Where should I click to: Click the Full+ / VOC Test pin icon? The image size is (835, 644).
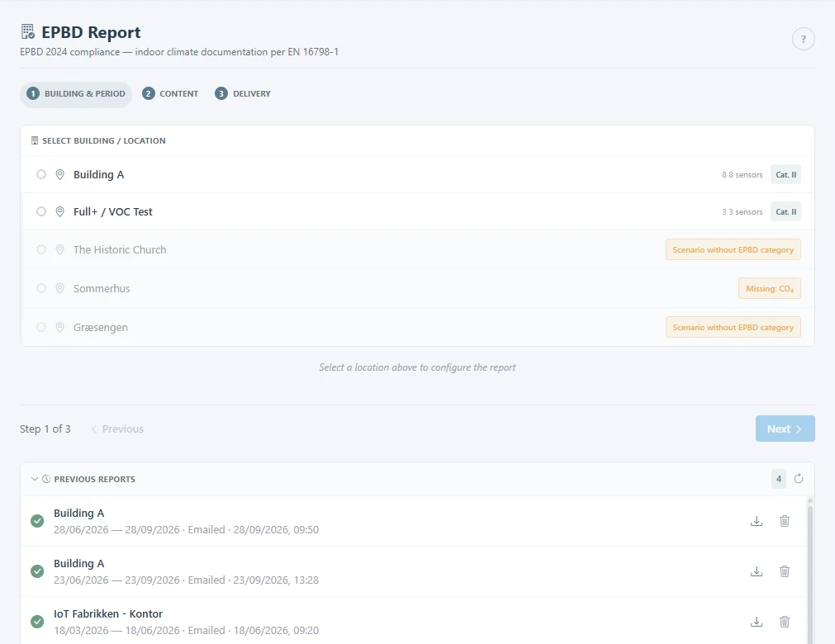59,212
